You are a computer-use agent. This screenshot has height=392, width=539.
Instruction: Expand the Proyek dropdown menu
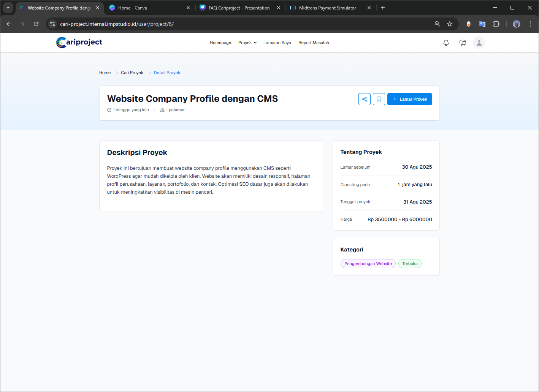[x=247, y=43]
